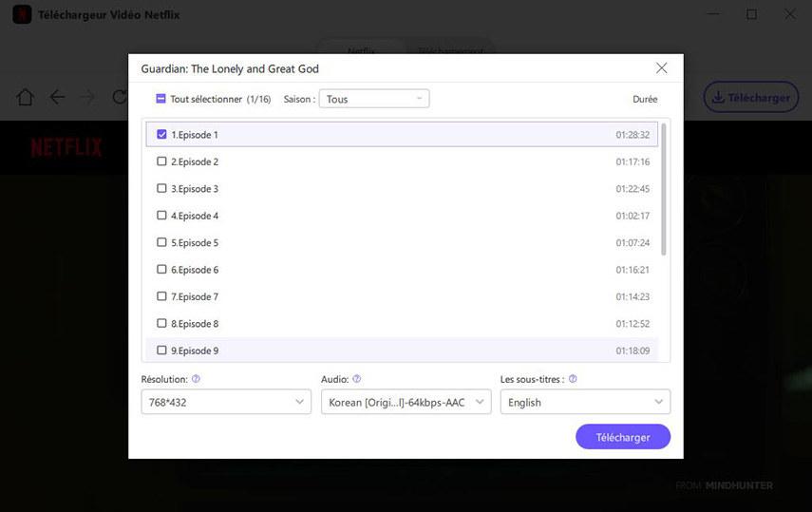Uncheck Episode 1 checkbox
812x512 pixels.
click(x=161, y=134)
